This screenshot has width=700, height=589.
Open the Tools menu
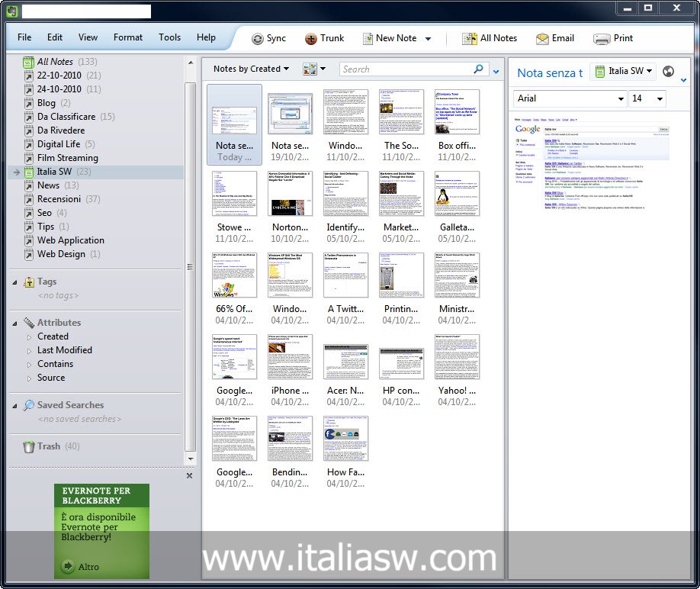point(169,37)
